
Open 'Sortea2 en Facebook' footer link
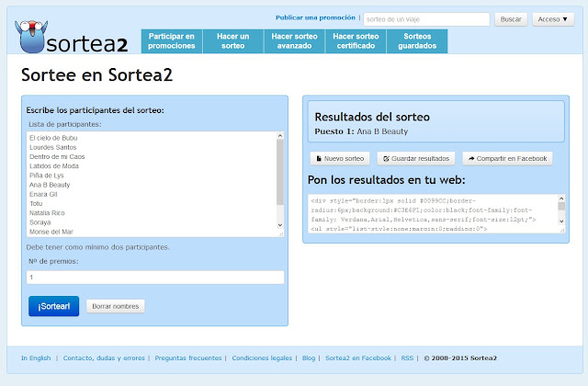click(358, 358)
